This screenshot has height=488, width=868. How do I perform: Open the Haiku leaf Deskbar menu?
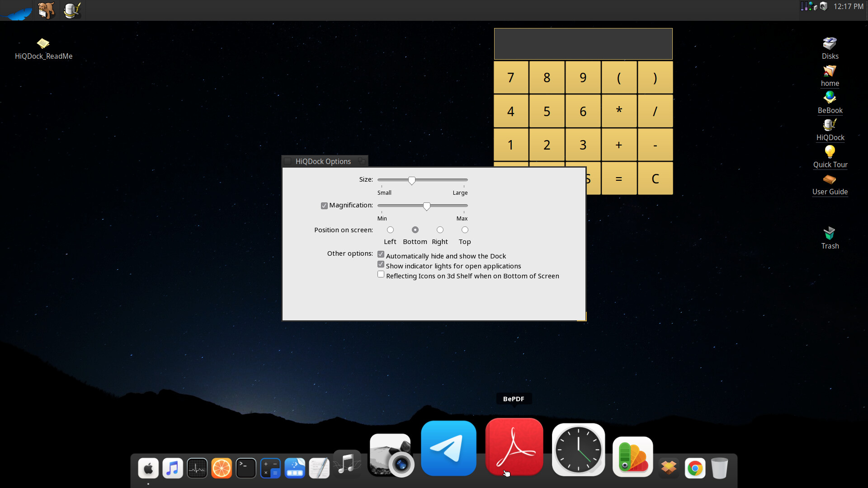[x=17, y=11]
